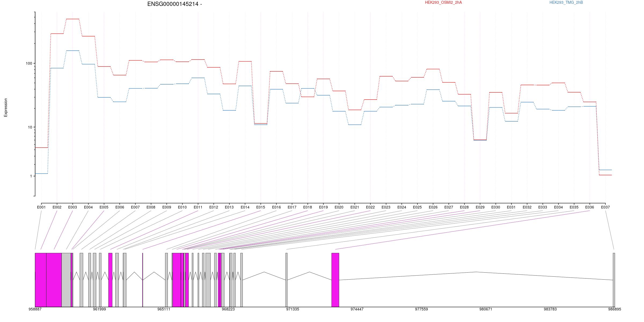Click genomic coordinate 958887
Image resolution: width=644 pixels, height=322 pixels.
click(x=35, y=309)
